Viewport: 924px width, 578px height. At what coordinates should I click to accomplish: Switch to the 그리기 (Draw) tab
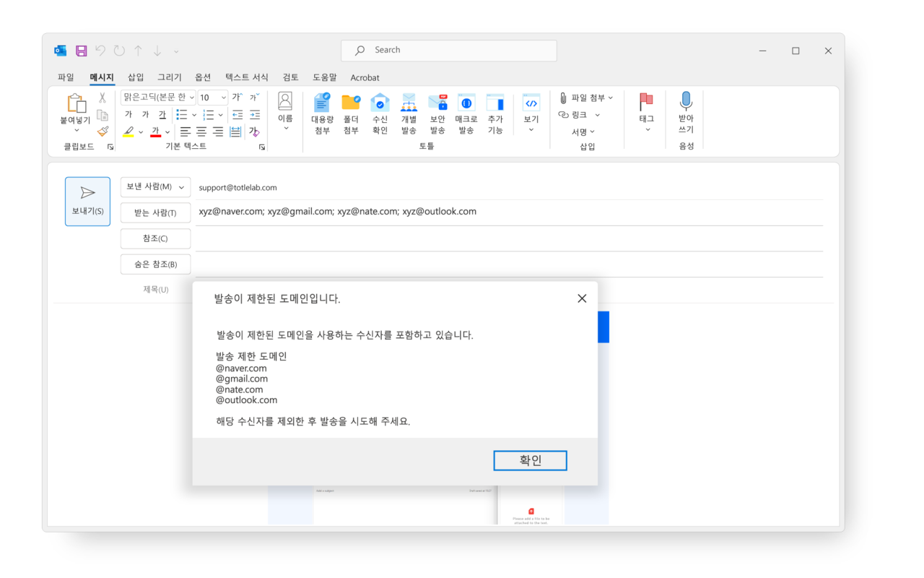(x=170, y=77)
